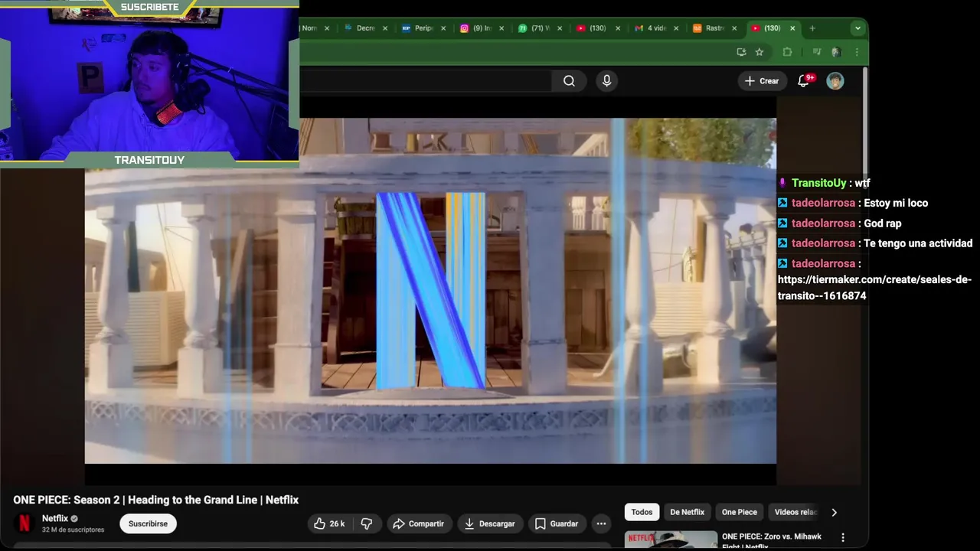The width and height of the screenshot is (980, 551).
Task: Open a new browser tab
Action: click(812, 28)
